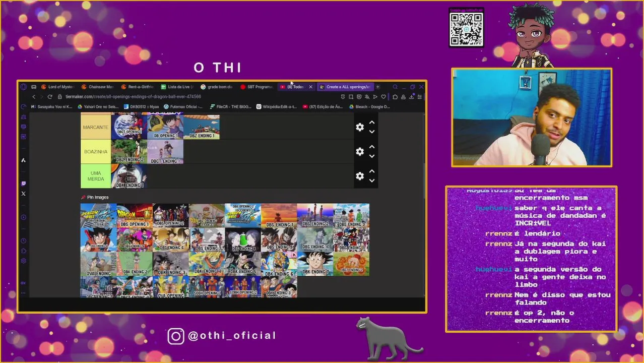
Task: Close the (8) Todas YouTube tab
Action: [x=310, y=87]
